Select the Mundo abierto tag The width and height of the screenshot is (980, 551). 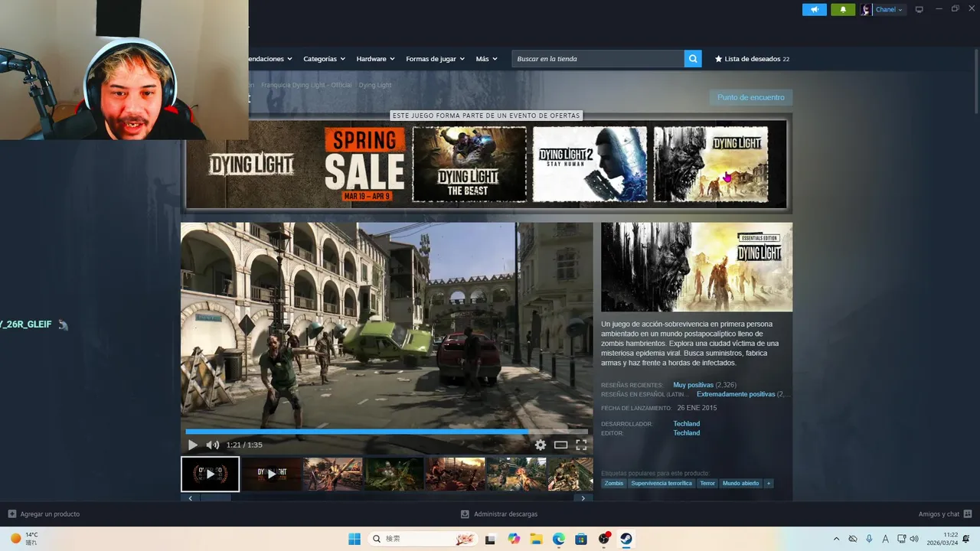point(741,484)
